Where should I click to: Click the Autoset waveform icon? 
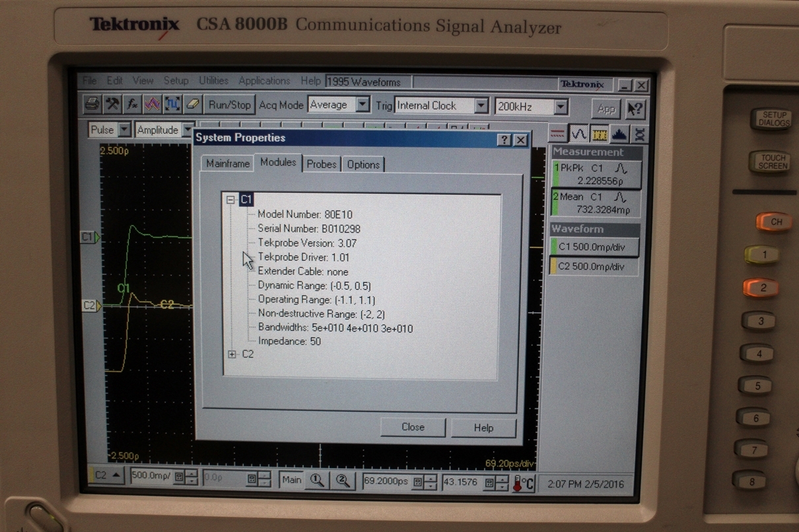(153, 104)
